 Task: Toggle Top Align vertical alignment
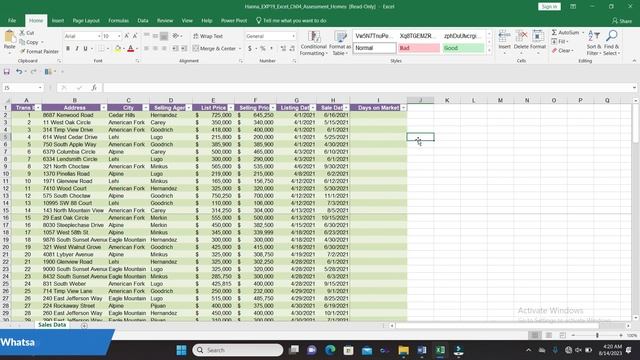(147, 36)
